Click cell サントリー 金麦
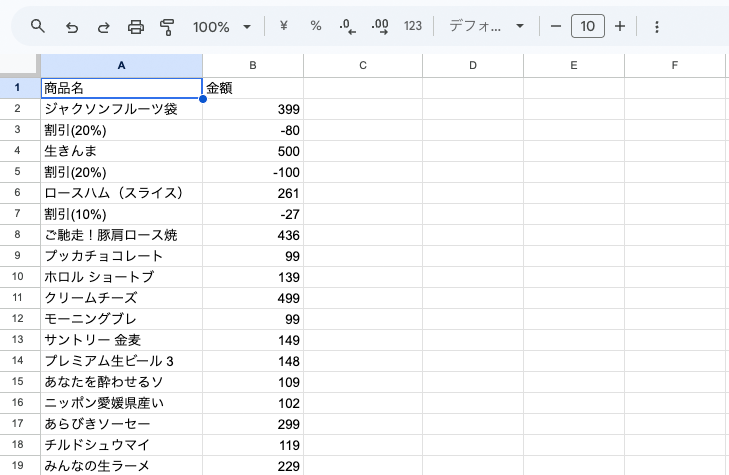The image size is (729, 475). click(x=121, y=340)
